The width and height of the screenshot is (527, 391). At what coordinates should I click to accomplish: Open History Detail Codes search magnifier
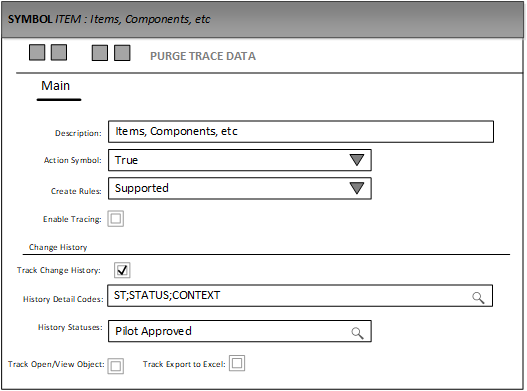[x=478, y=298]
